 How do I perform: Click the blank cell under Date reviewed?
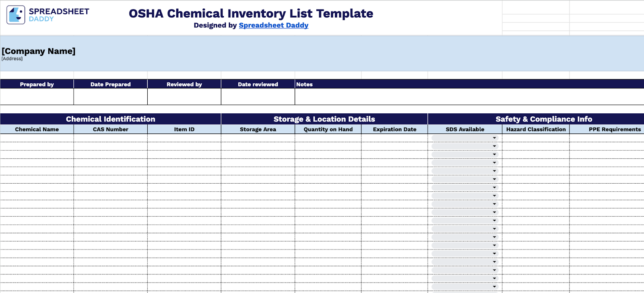coord(258,96)
